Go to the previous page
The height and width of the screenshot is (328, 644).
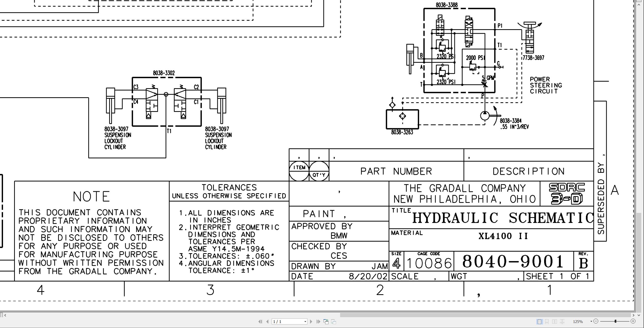click(x=267, y=322)
